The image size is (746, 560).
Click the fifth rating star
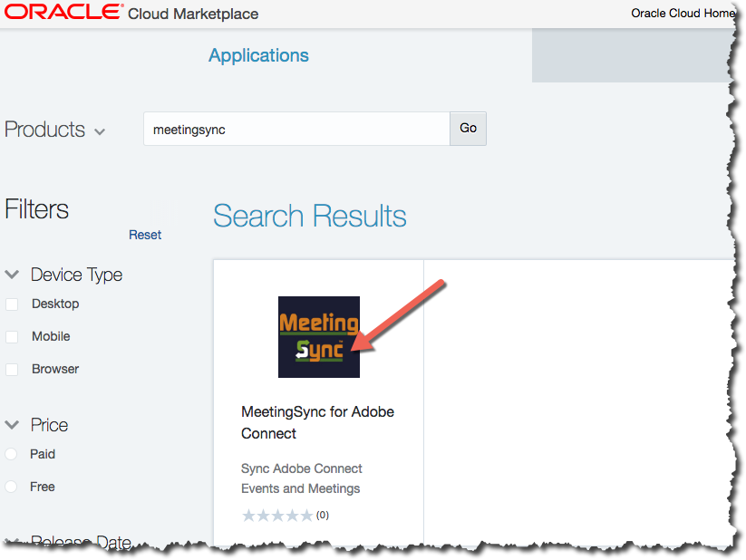tap(307, 516)
